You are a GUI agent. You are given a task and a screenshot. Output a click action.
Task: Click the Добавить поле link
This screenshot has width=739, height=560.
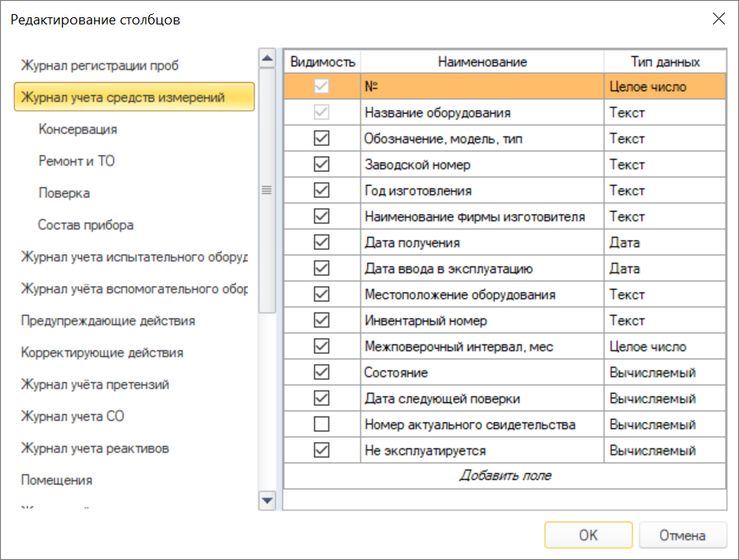coord(505,475)
